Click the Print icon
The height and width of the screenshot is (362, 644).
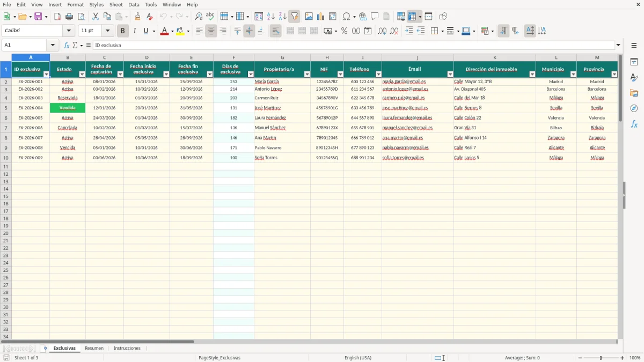(x=69, y=17)
